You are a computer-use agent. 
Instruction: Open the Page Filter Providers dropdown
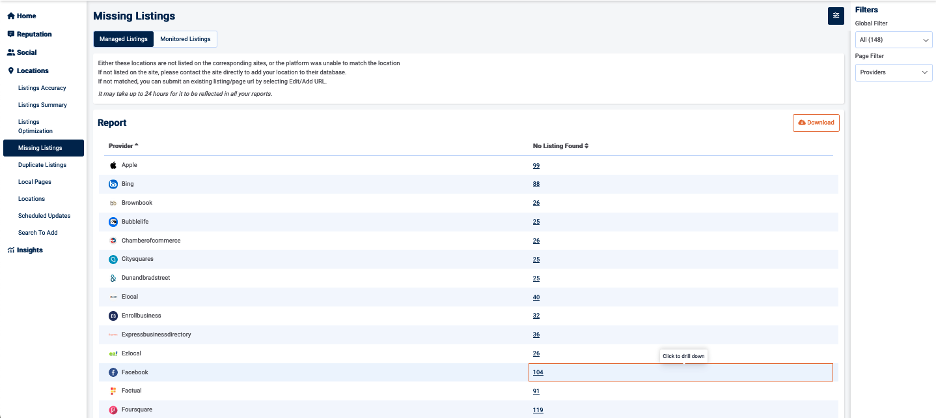click(893, 73)
